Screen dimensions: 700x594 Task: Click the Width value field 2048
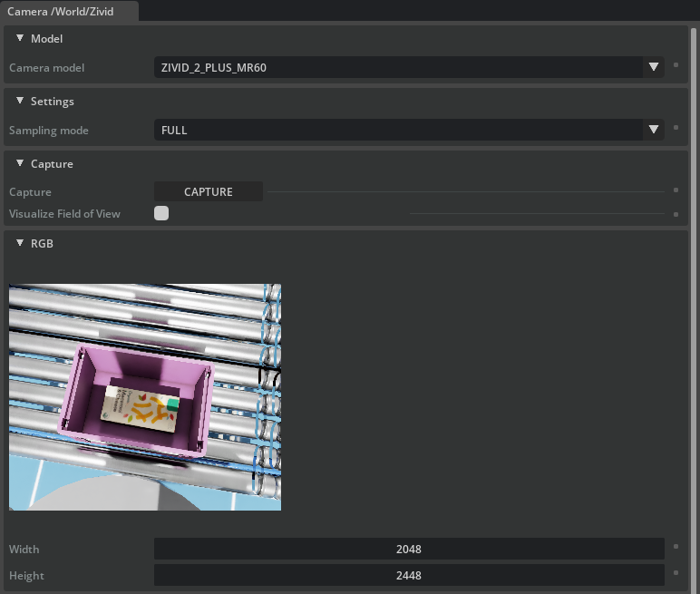coord(408,549)
